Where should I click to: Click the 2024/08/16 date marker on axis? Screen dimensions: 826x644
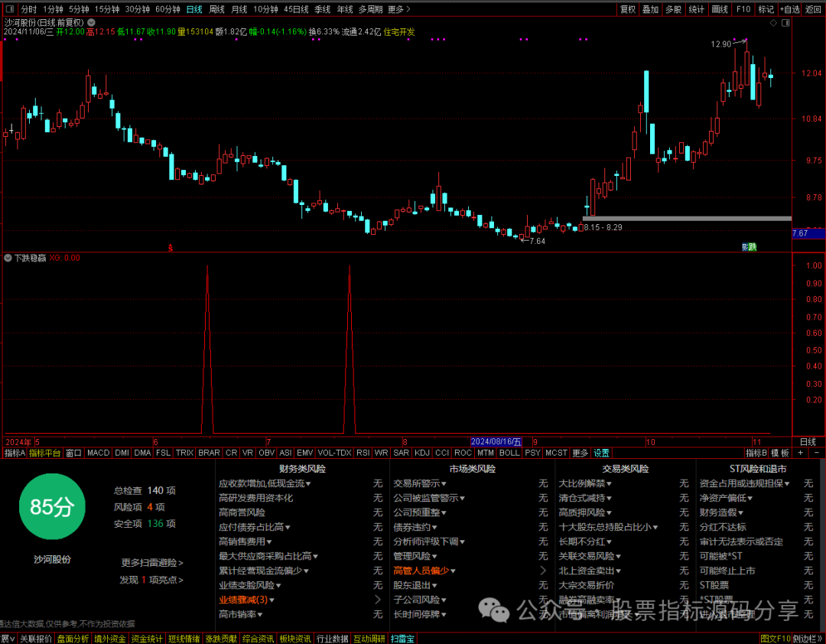pos(496,441)
